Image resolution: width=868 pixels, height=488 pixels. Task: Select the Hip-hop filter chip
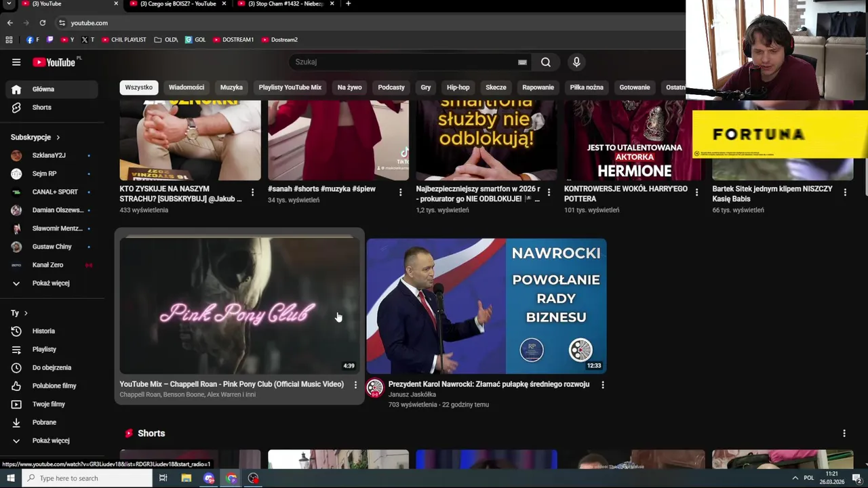tap(458, 87)
